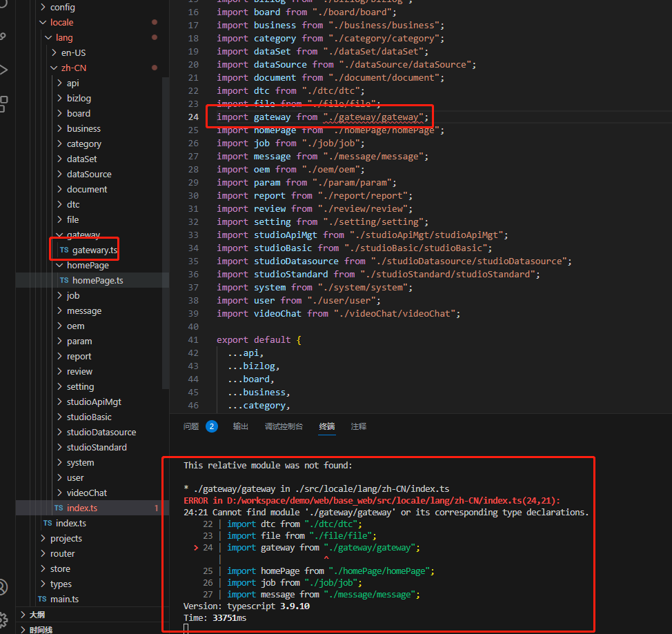Expand the store folder chevron
The width and height of the screenshot is (672, 634).
click(43, 569)
